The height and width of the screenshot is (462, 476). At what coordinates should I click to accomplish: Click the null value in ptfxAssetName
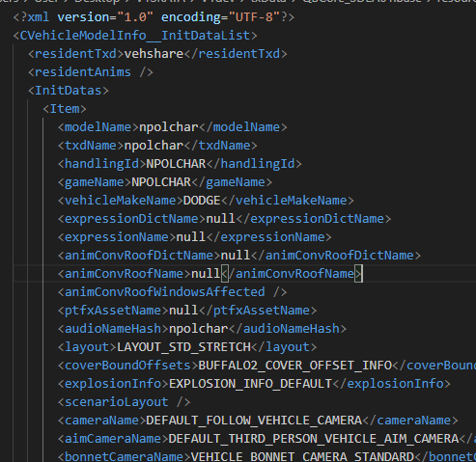point(183,311)
